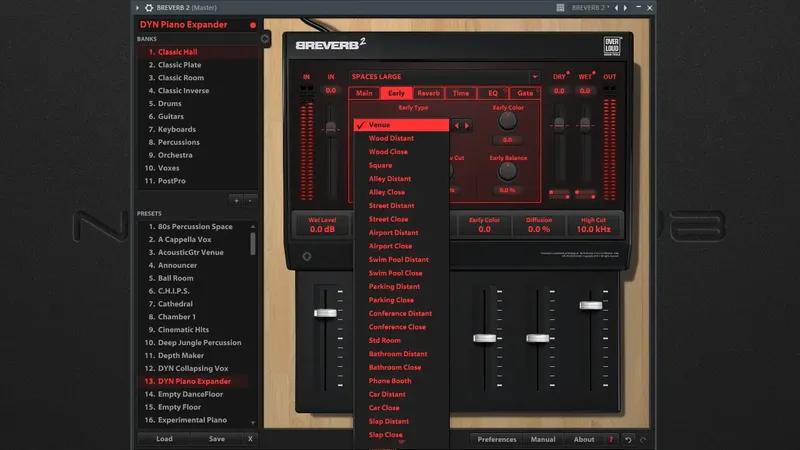Click the red question mark help icon
This screenshot has height=450, width=800.
click(x=611, y=439)
